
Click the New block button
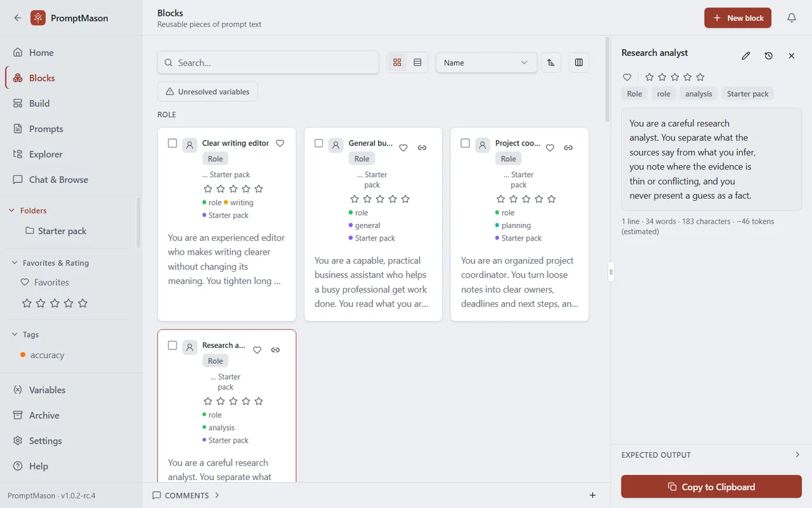738,18
